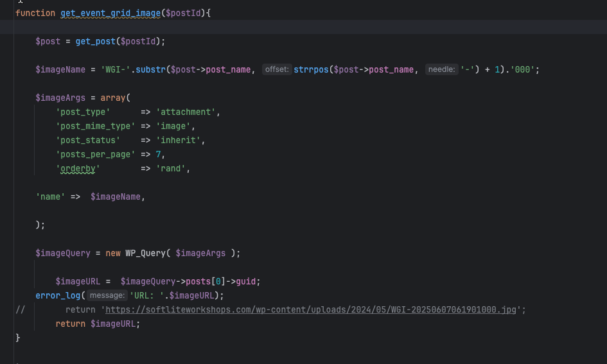This screenshot has width=607, height=364.
Task: Click the underlined 'orderby' array key
Action: 78,169
